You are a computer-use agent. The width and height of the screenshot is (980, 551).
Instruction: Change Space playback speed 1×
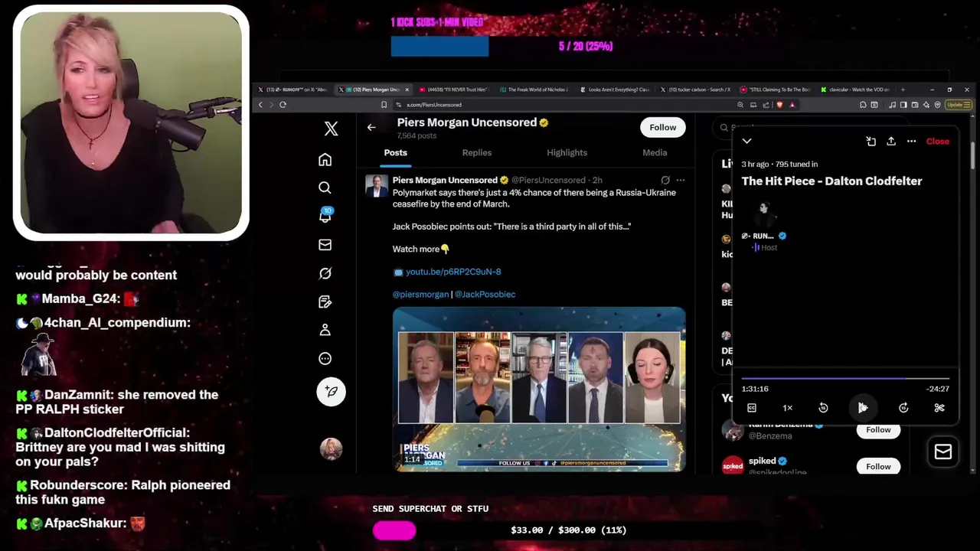(x=787, y=408)
